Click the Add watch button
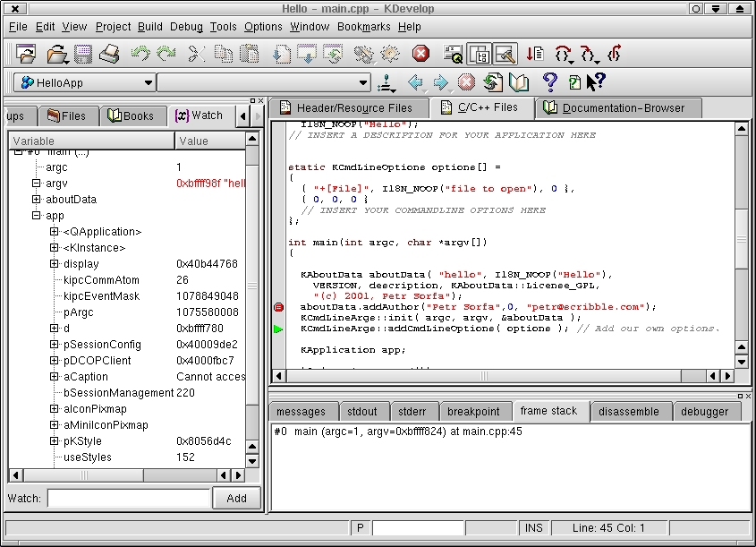This screenshot has height=547, width=756. pos(236,499)
